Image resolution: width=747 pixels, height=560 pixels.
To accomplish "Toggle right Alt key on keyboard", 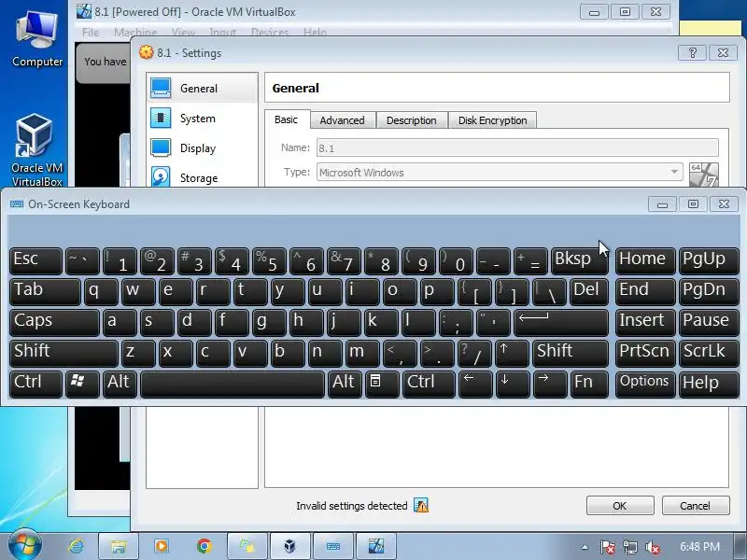I will point(345,384).
